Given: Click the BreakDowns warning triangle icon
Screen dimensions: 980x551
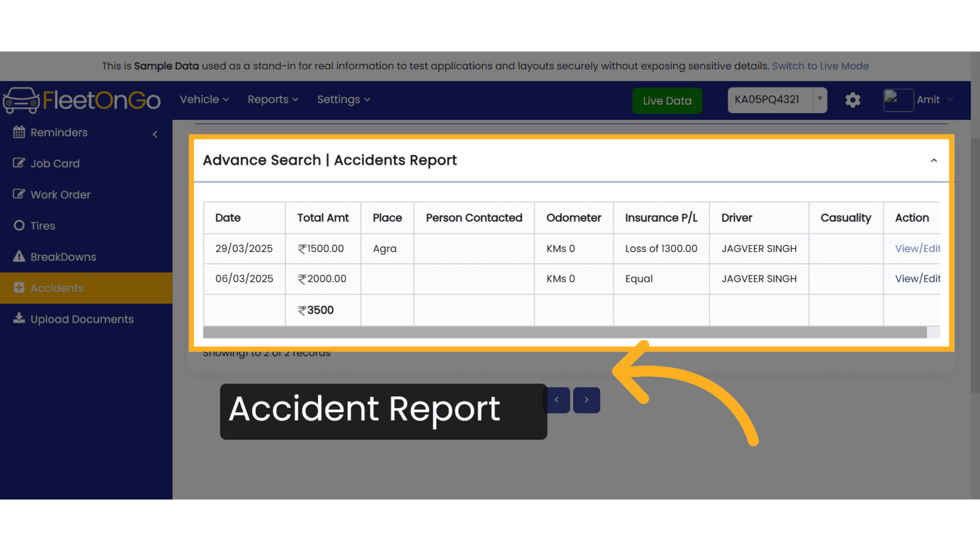Looking at the screenshot, I should pos(19,256).
